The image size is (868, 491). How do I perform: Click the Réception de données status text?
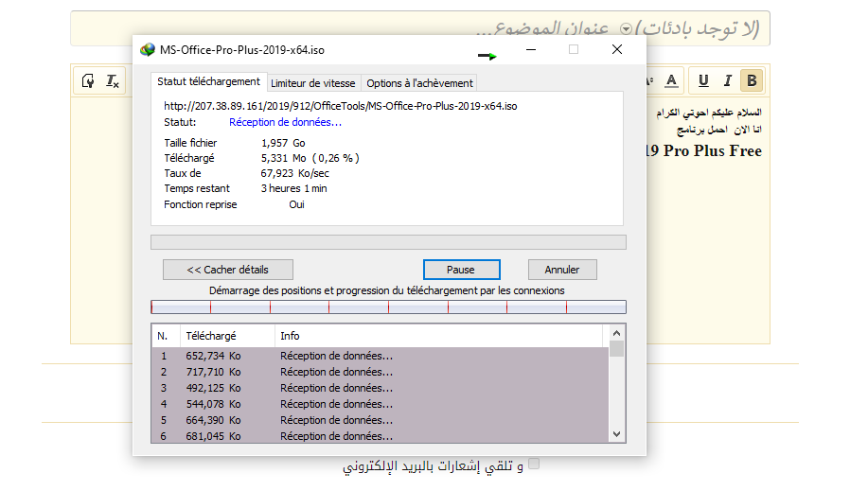286,122
